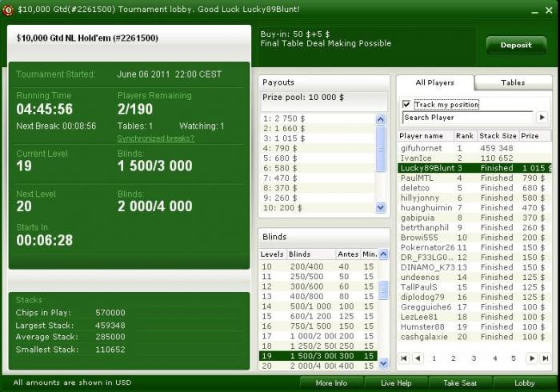Select player Browi555 row

click(474, 238)
